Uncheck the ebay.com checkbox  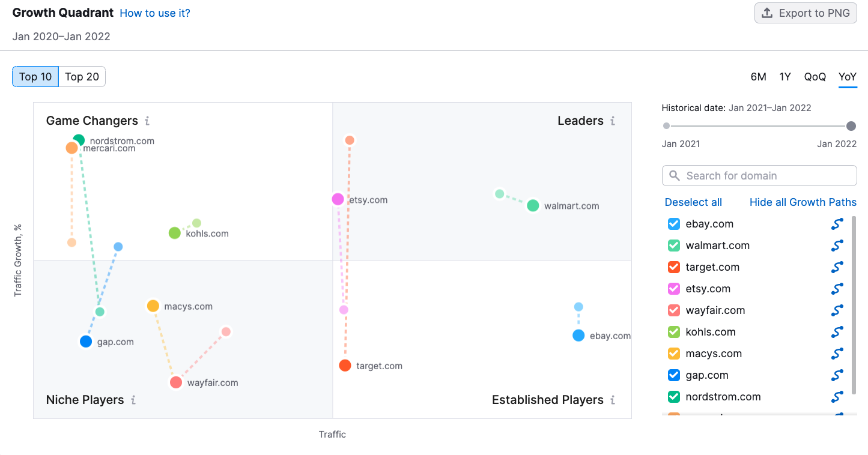point(674,224)
